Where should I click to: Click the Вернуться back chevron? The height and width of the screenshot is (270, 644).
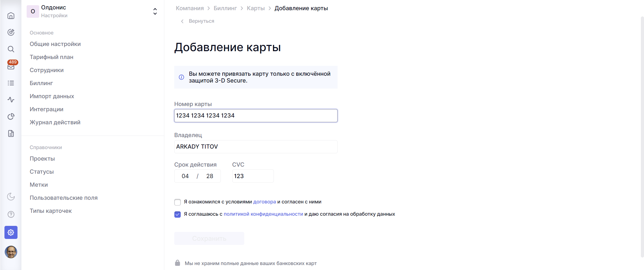(x=182, y=21)
